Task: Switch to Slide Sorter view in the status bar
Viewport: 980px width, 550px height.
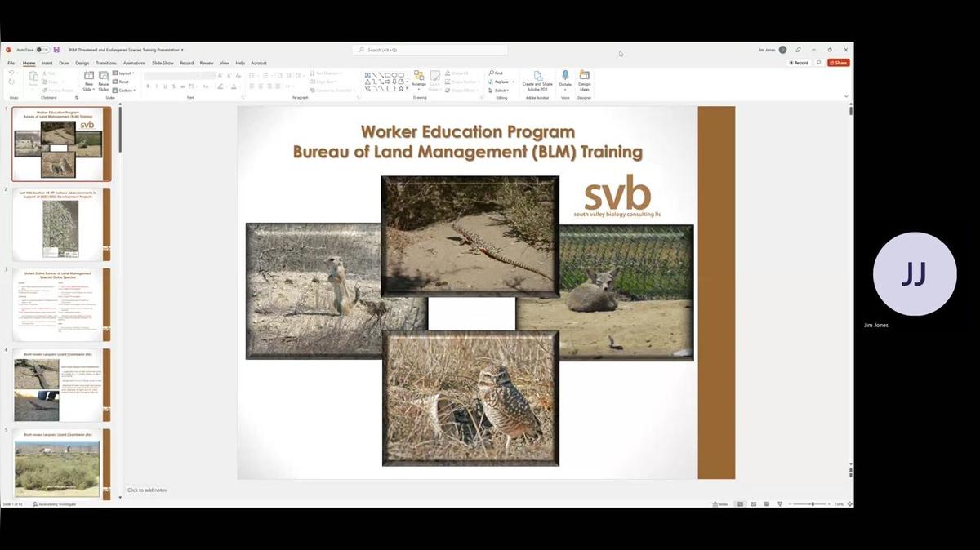Action: point(752,503)
